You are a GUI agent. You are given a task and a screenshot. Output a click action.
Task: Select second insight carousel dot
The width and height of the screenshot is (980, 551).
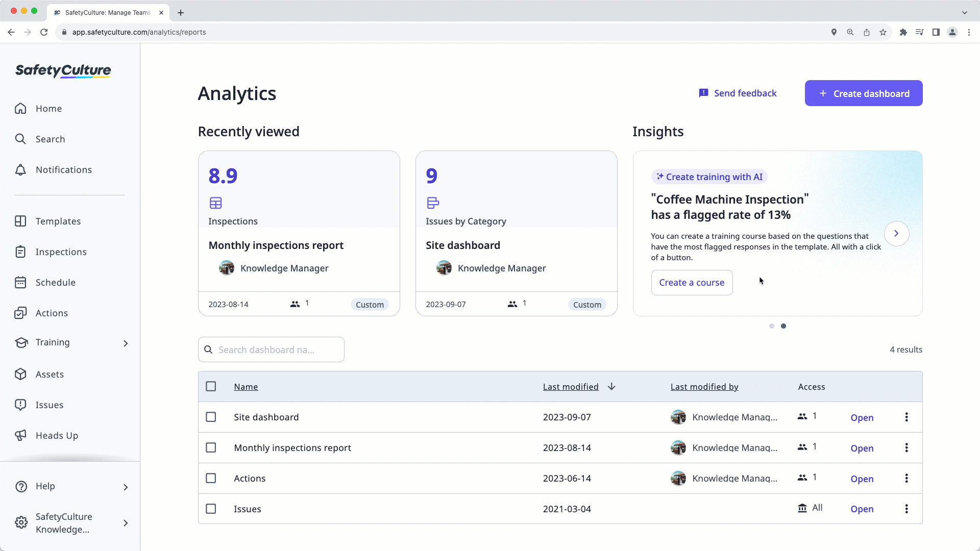783,326
